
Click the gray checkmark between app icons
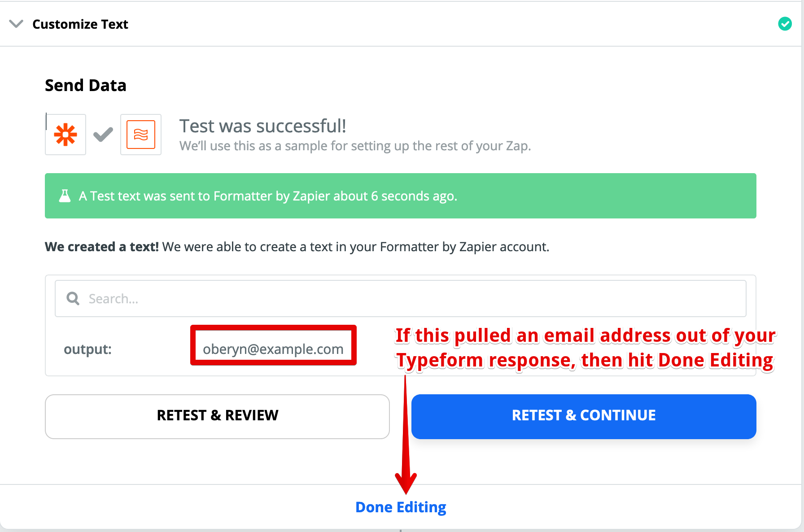(x=103, y=134)
